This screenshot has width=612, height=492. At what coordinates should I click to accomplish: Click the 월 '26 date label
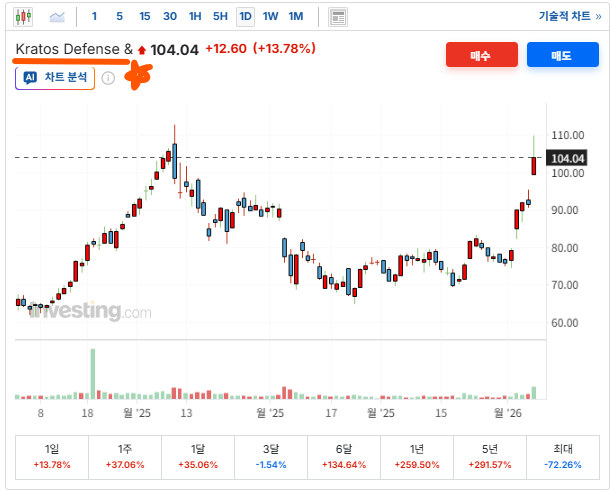click(507, 413)
